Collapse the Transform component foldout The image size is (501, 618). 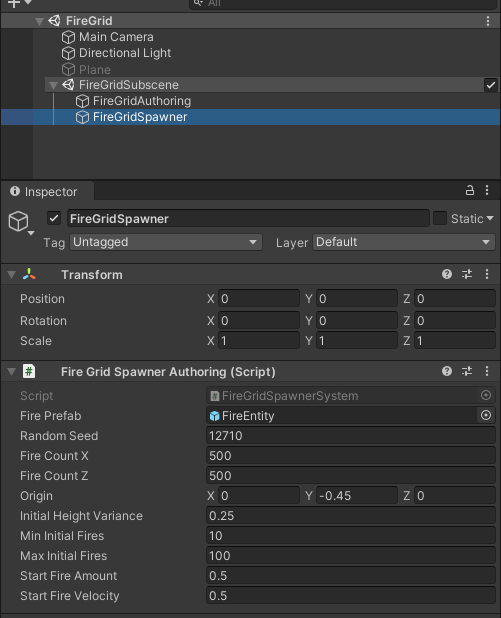(x=11, y=275)
